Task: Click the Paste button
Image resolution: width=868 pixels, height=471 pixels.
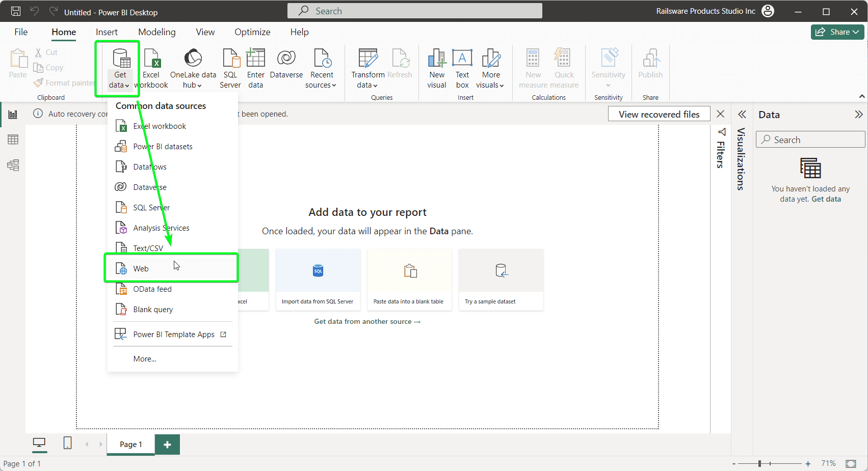Action: pyautogui.click(x=18, y=64)
